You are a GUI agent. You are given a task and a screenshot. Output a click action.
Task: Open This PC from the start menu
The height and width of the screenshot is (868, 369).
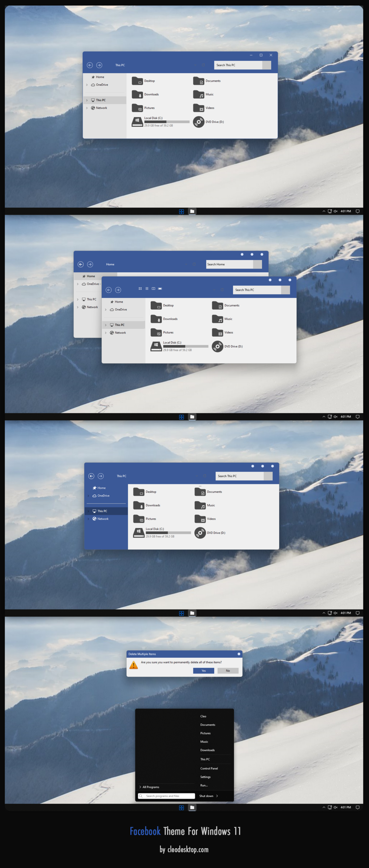pos(205,759)
